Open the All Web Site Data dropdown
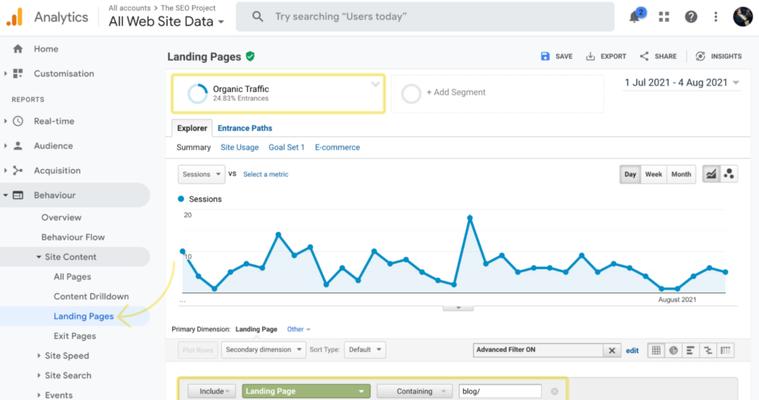The width and height of the screenshot is (759, 400). click(x=166, y=22)
